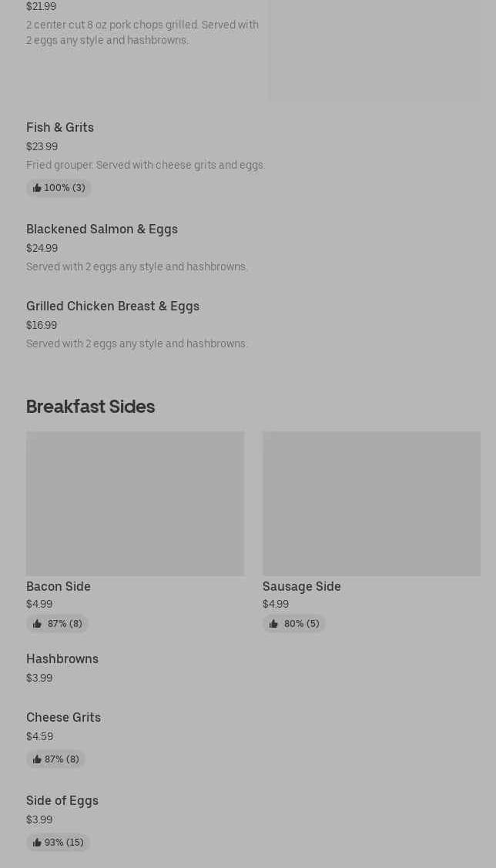Click thumbs-up icon under Sausage Side
The height and width of the screenshot is (868, 496).
pos(273,624)
